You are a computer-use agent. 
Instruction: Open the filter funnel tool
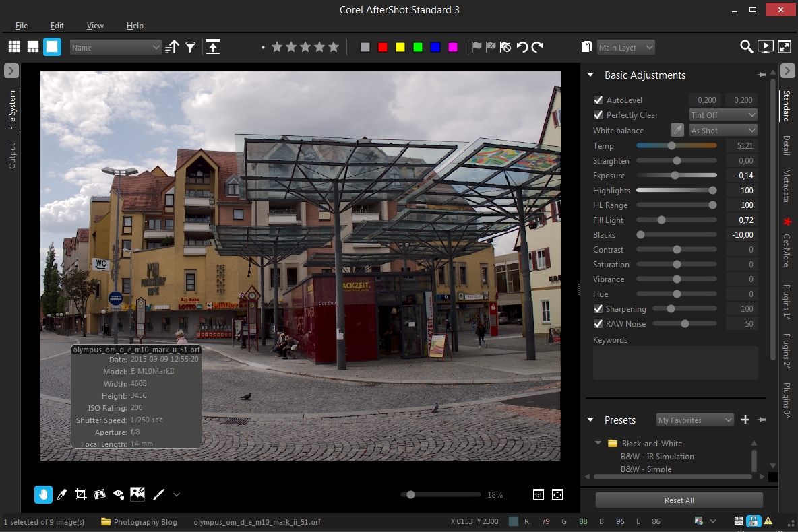click(x=191, y=47)
